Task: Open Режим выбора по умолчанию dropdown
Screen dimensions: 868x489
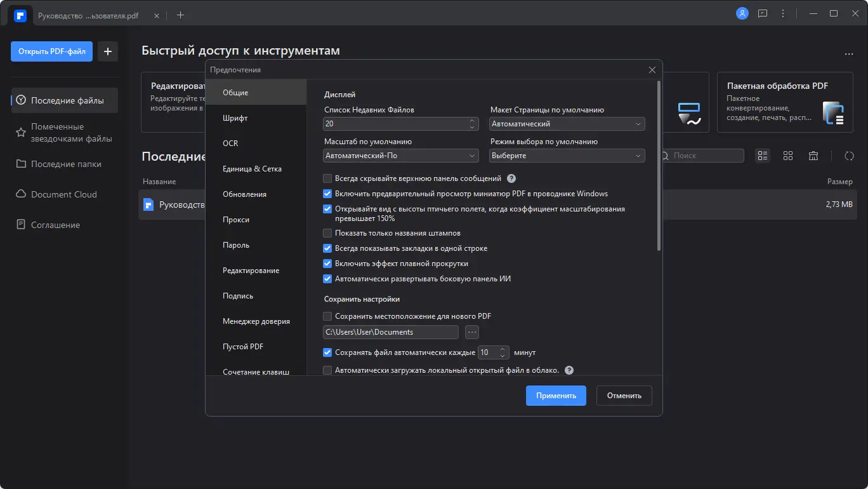Action: 567,156
